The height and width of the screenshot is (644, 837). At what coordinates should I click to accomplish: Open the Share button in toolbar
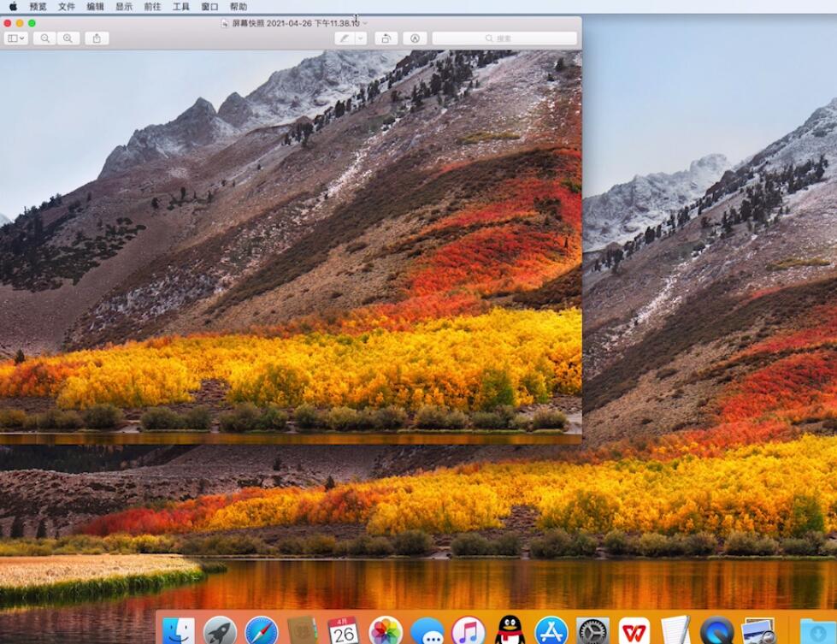point(97,38)
